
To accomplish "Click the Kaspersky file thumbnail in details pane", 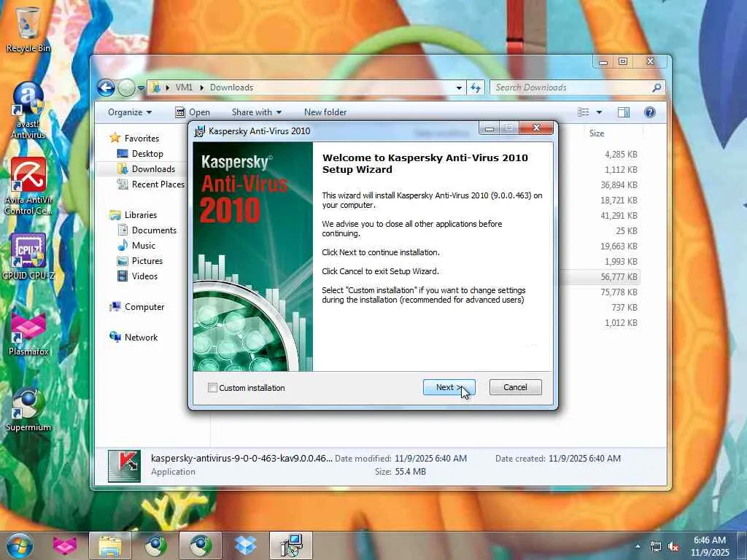I will click(x=124, y=466).
